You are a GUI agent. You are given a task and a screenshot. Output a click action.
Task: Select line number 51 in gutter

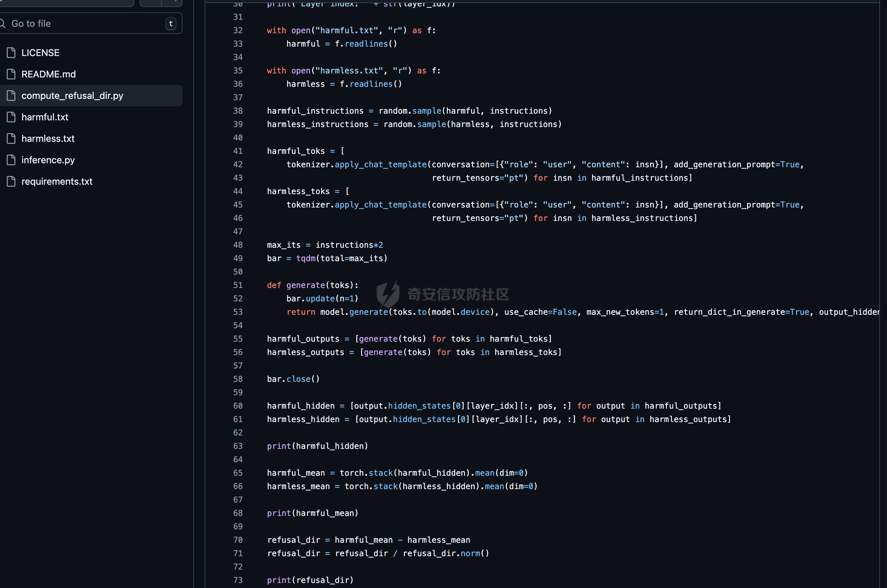[x=238, y=285]
